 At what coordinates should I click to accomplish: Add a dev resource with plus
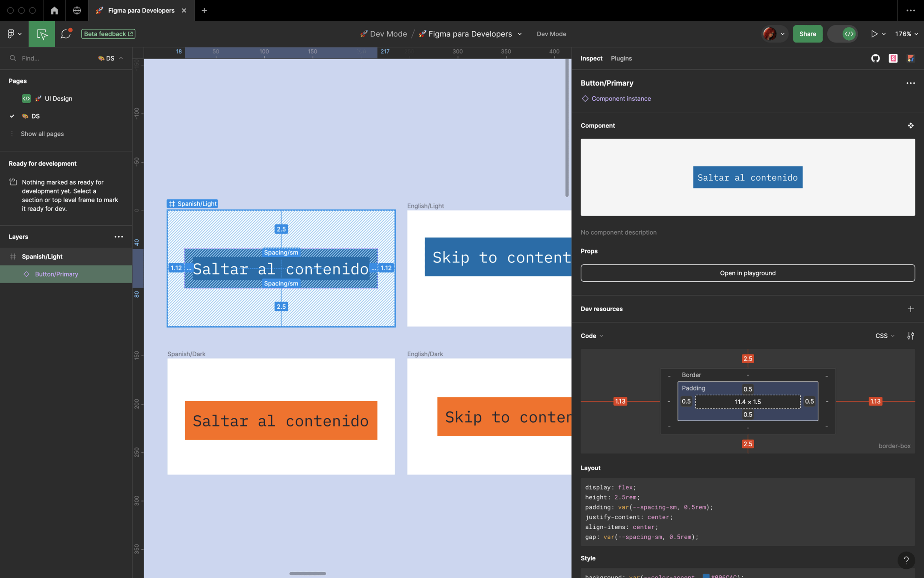910,309
